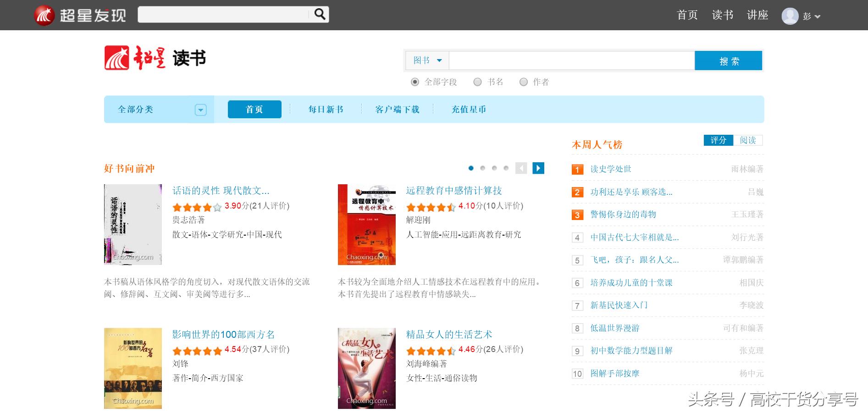
Task: Click the blue 搜索 button
Action: [728, 61]
